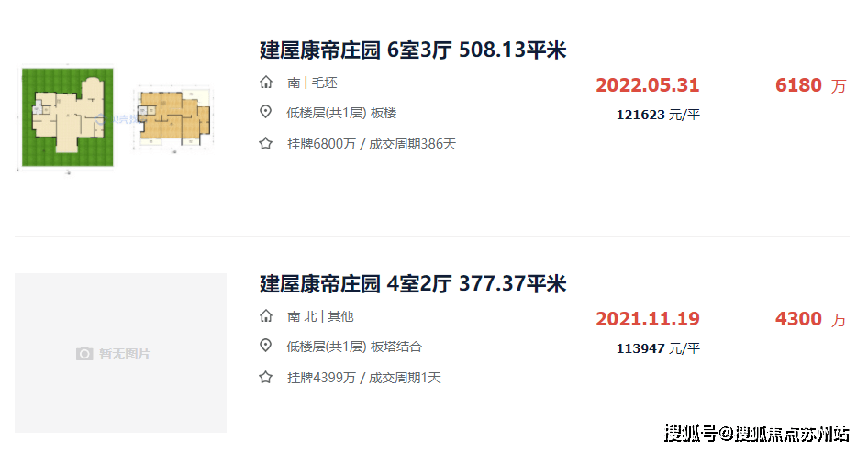Viewport: 868px width, 452px height.
Task: Click the 121623 元/平 unit price
Action: (x=658, y=115)
